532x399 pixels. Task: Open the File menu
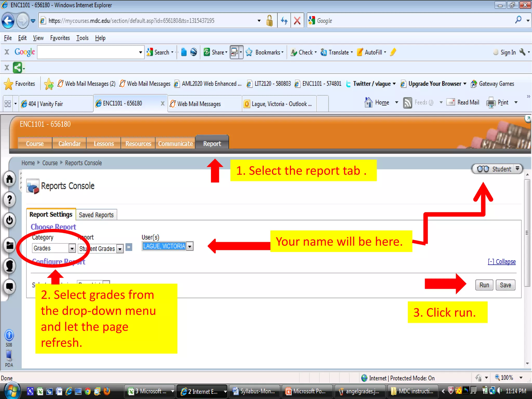tap(8, 38)
